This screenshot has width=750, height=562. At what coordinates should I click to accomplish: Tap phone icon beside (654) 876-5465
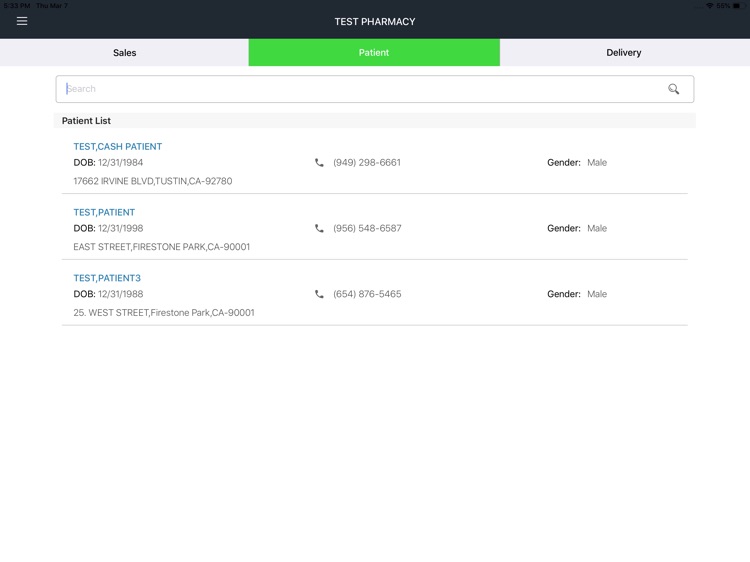click(x=319, y=294)
